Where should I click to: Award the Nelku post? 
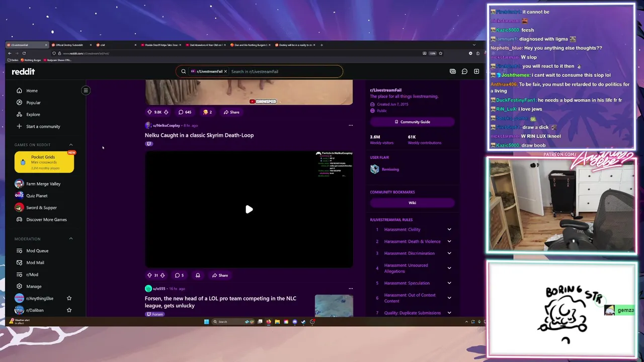(198, 276)
